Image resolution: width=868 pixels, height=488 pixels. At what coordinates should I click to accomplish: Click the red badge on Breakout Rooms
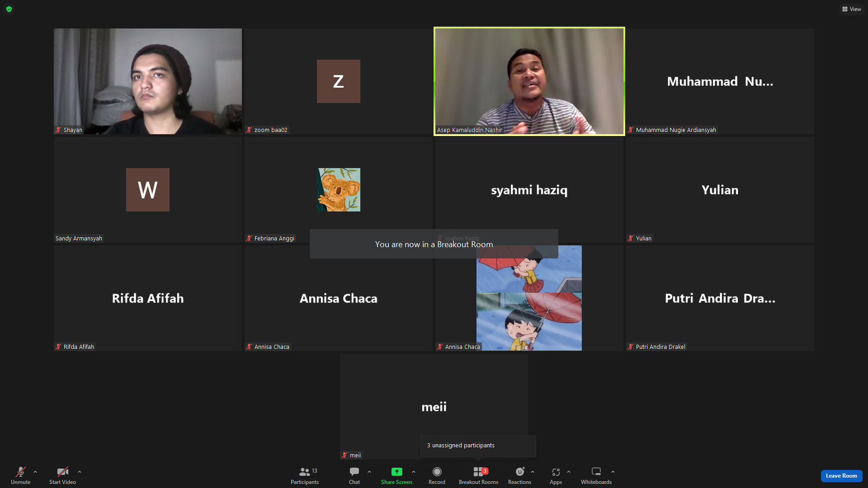click(485, 471)
